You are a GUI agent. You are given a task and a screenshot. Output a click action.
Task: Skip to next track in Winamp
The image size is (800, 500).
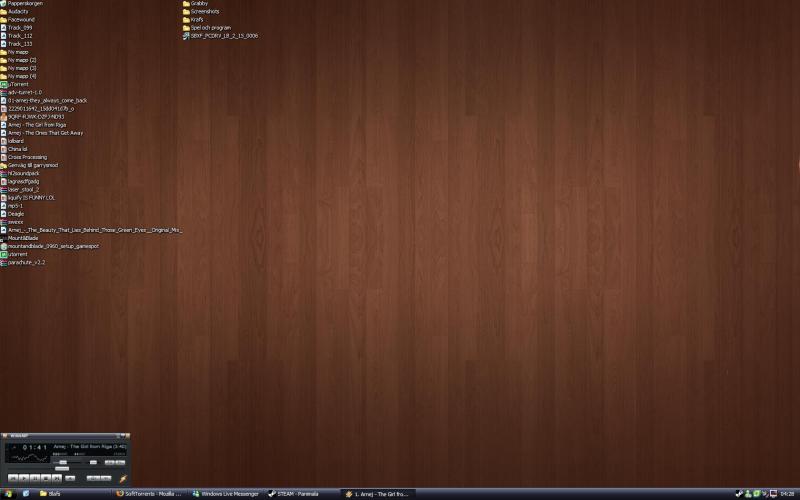coord(56,478)
